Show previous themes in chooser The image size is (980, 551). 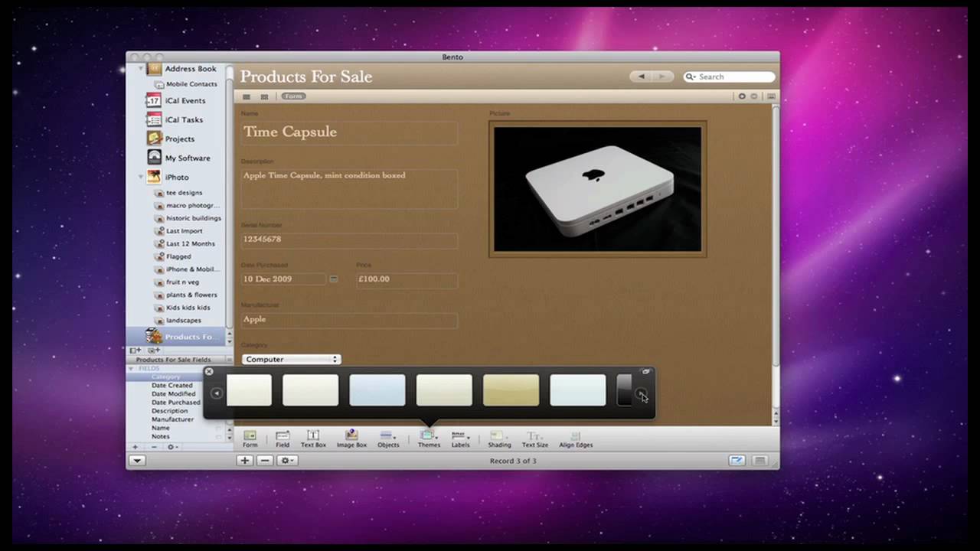[x=216, y=393]
